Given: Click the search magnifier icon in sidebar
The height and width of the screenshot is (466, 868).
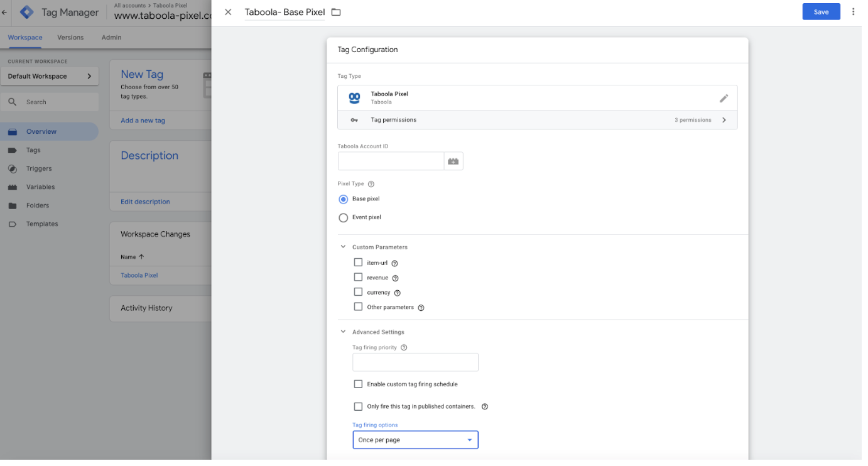Looking at the screenshot, I should coord(13,102).
